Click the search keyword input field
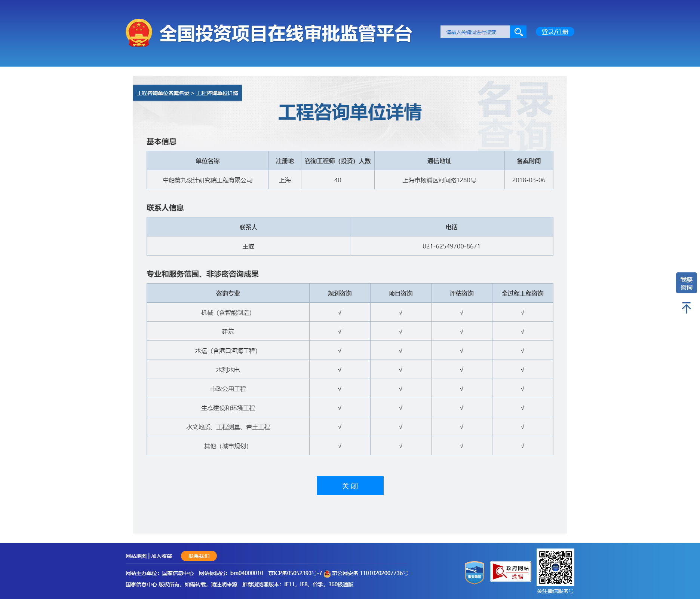The height and width of the screenshot is (599, 700). coord(475,32)
